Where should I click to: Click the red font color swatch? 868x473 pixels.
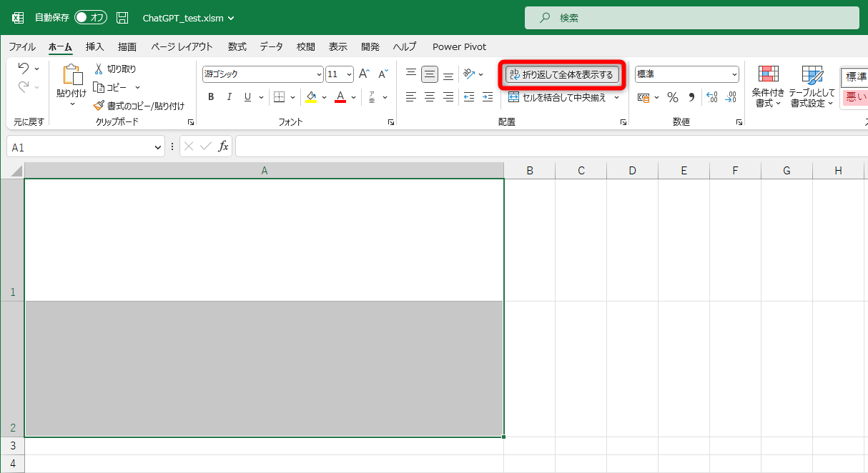tap(339, 101)
